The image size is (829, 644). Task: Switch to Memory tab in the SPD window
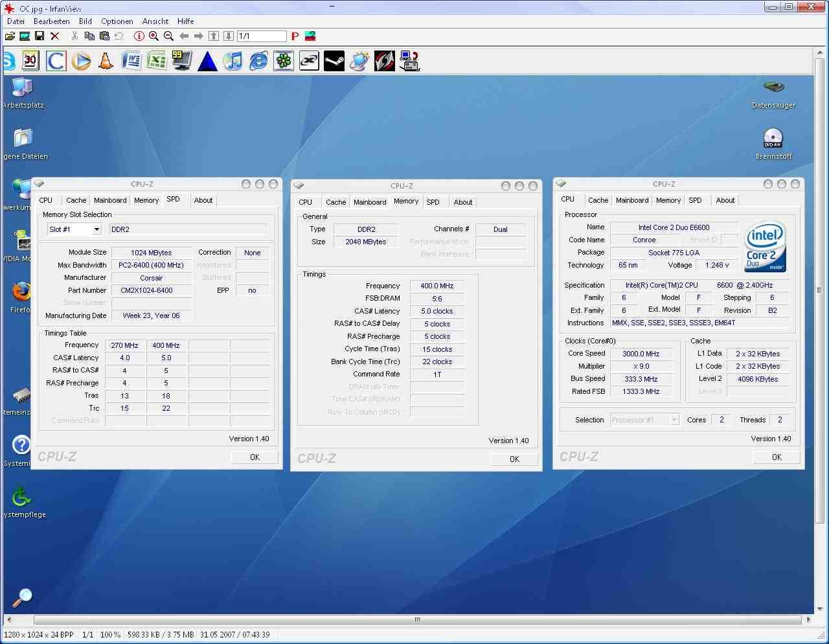(x=146, y=201)
